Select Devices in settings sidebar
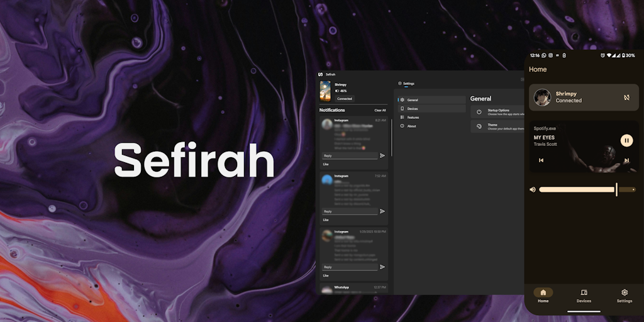The image size is (644, 322). (x=431, y=109)
